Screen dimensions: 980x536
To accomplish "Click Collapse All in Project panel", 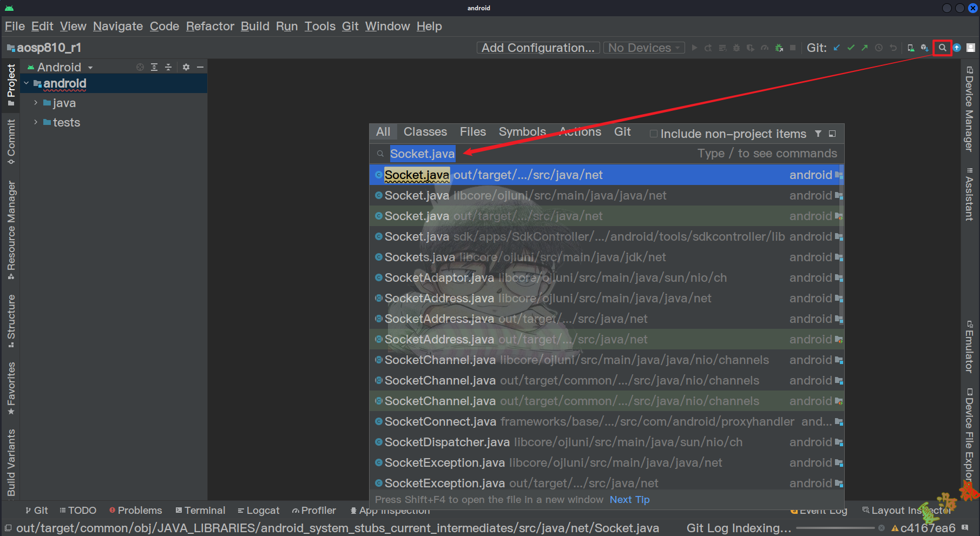I will pyautogui.click(x=168, y=67).
